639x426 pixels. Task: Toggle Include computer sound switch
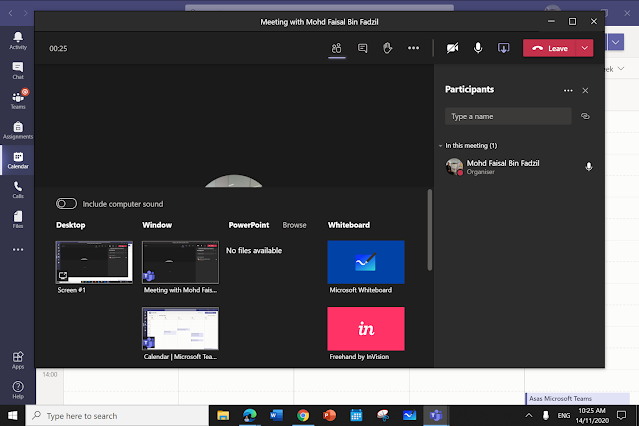pyautogui.click(x=66, y=203)
